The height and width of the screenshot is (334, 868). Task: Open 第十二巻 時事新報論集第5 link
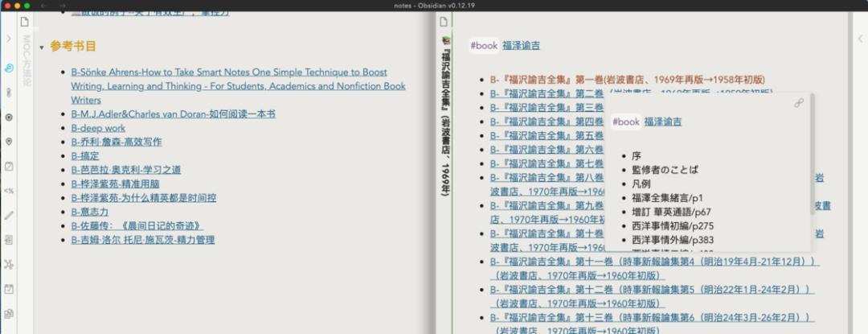tap(652, 296)
